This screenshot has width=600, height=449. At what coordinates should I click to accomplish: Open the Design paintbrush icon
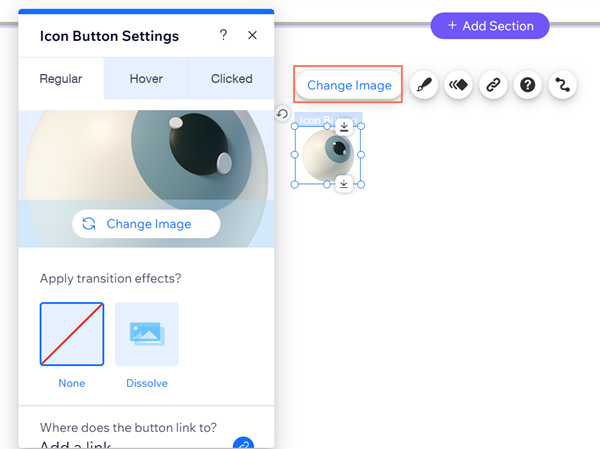click(x=424, y=85)
